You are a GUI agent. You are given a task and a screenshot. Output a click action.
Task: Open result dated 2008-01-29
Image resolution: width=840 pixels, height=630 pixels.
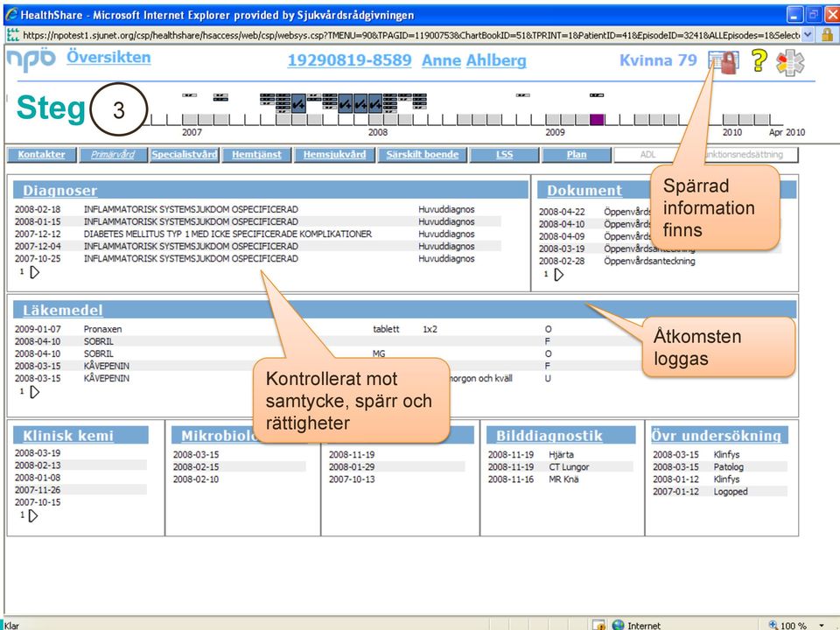352,466
